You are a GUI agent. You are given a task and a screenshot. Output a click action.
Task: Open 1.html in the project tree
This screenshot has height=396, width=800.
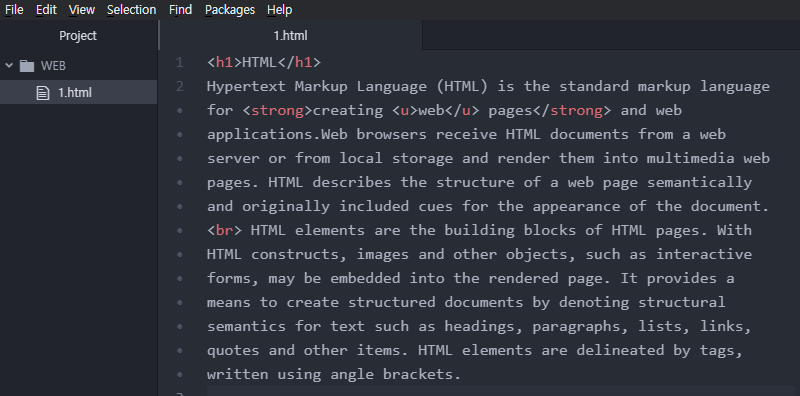pyautogui.click(x=79, y=93)
